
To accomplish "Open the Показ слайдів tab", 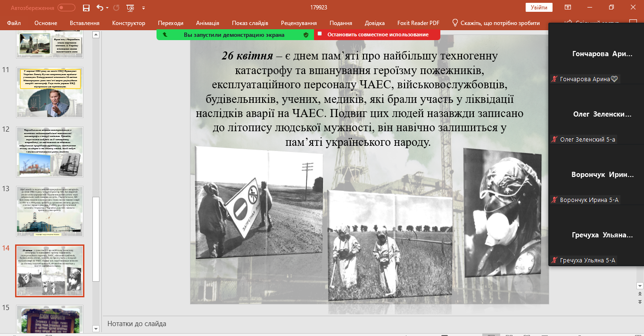I will [250, 23].
